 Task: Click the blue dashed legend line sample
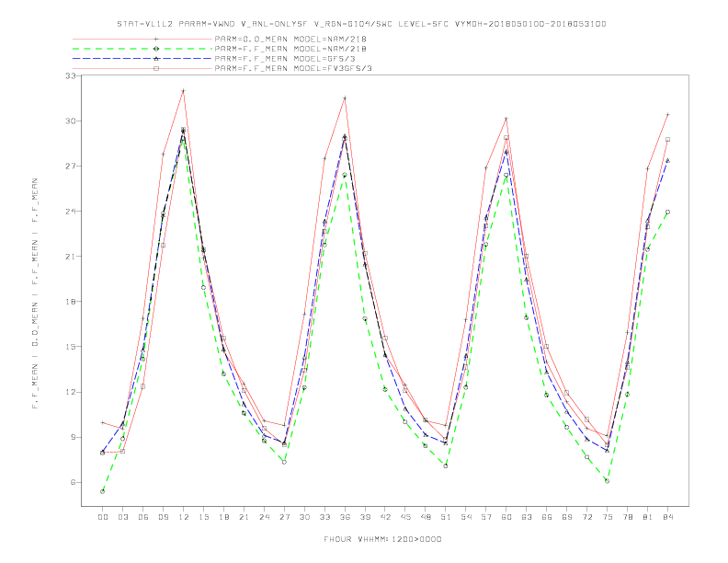click(142, 59)
